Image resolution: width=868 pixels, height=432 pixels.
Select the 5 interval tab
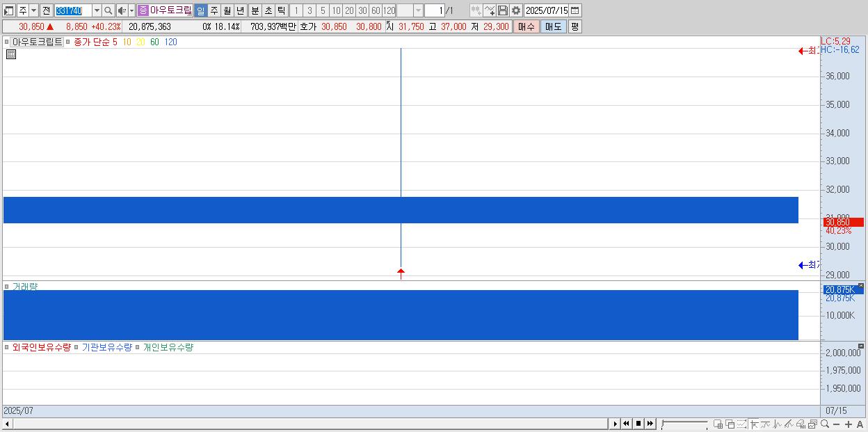[323, 10]
